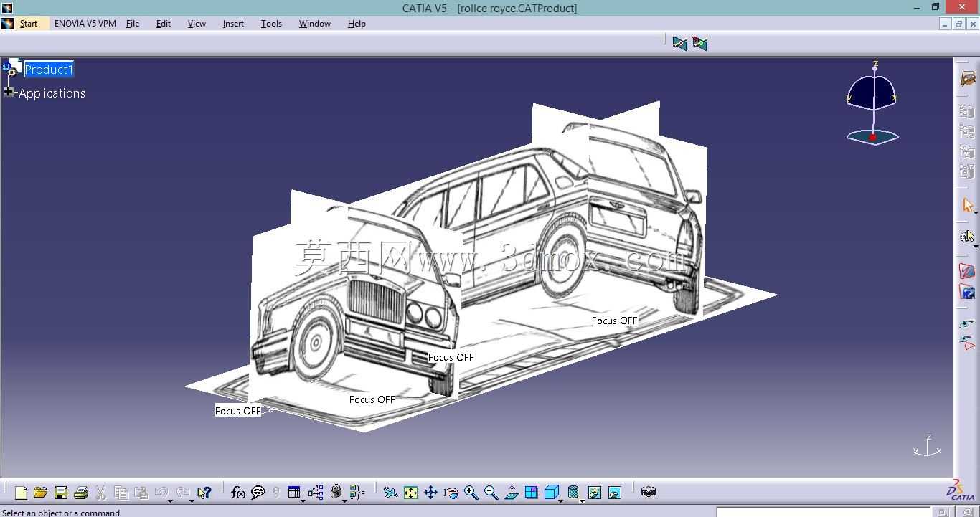Expand the view mode flyout arrow
The width and height of the screenshot is (980, 517).
(582, 501)
